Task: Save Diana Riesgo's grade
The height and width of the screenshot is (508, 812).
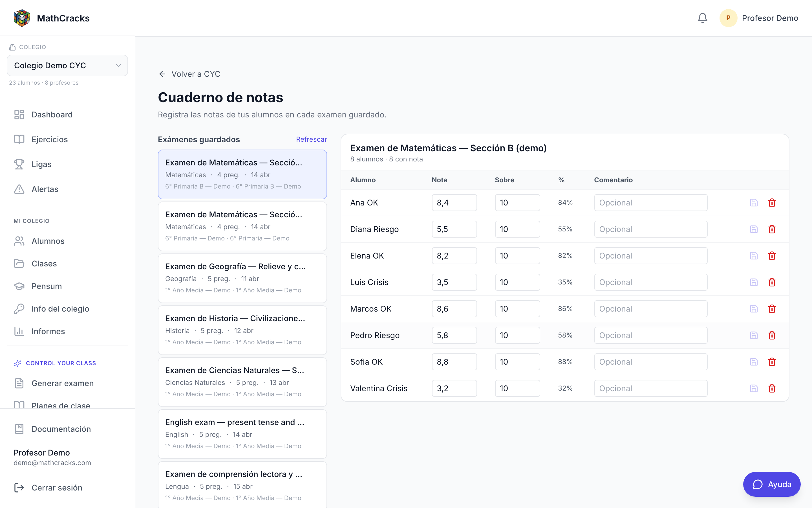Action: [754, 229]
